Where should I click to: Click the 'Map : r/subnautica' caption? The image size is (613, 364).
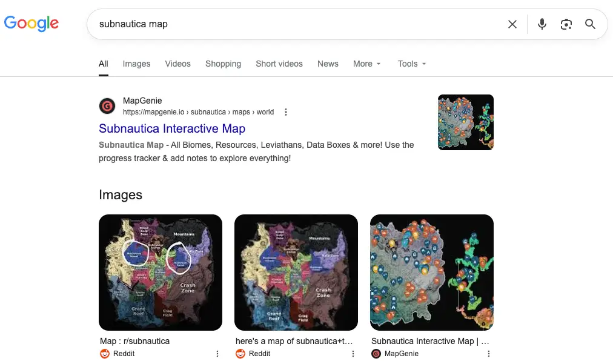pyautogui.click(x=135, y=342)
